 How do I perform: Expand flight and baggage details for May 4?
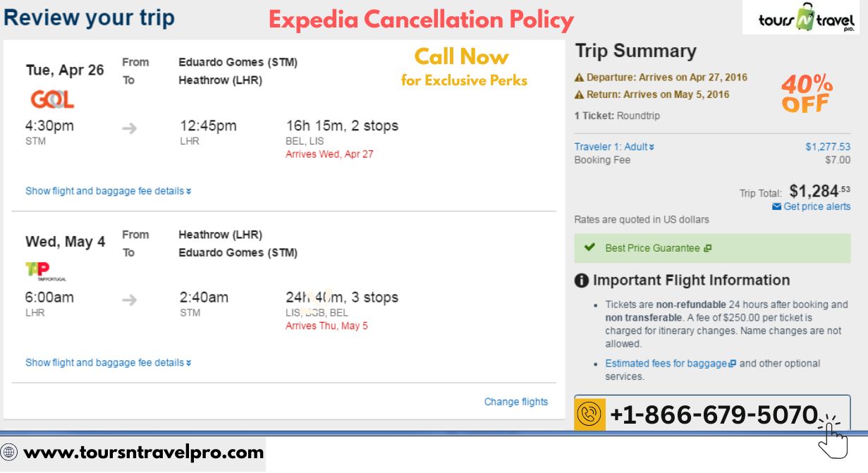pyautogui.click(x=108, y=362)
